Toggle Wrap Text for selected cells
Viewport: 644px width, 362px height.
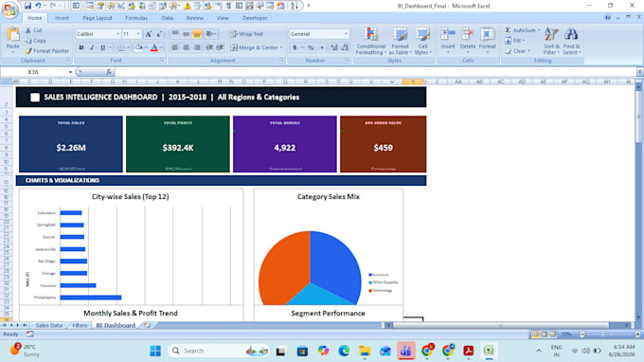point(246,34)
